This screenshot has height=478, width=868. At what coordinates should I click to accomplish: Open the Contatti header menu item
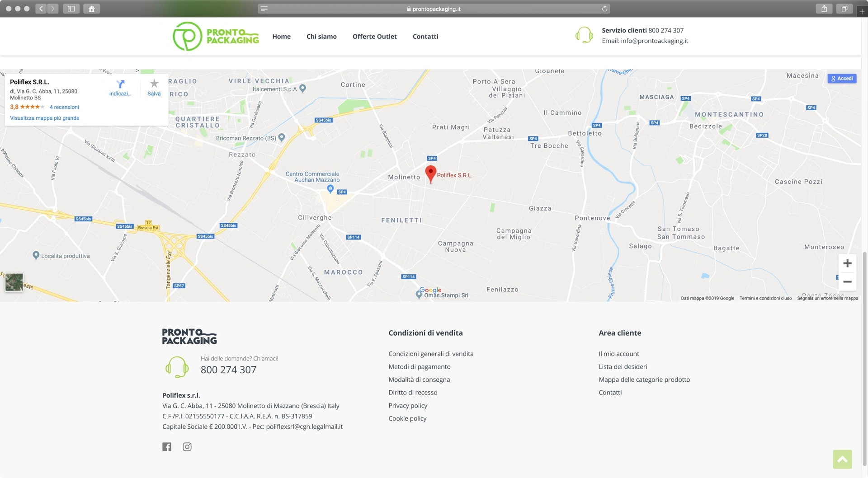pyautogui.click(x=425, y=37)
